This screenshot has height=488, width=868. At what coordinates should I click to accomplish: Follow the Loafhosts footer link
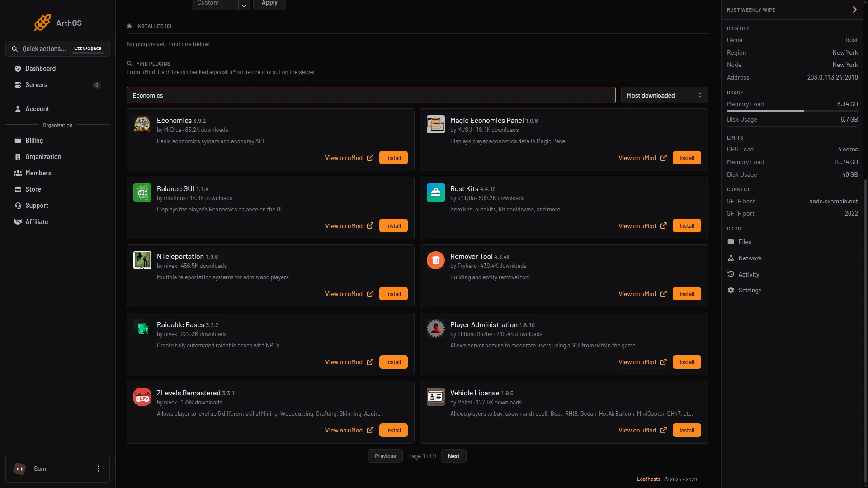648,479
